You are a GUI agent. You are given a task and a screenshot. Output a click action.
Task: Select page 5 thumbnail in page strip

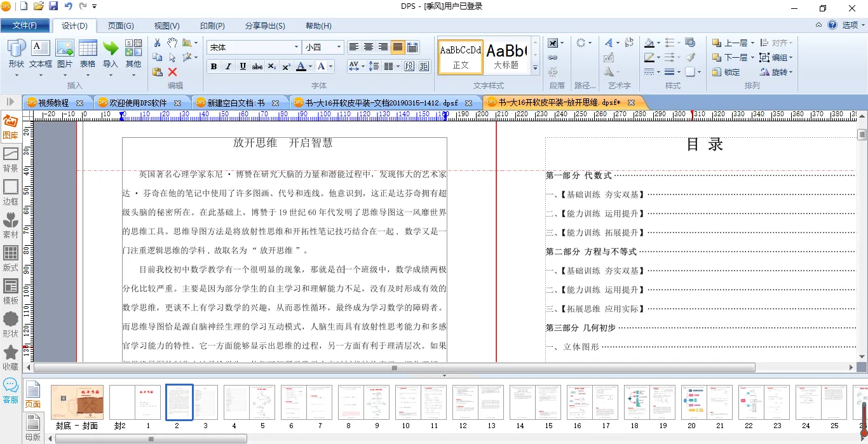click(x=262, y=403)
